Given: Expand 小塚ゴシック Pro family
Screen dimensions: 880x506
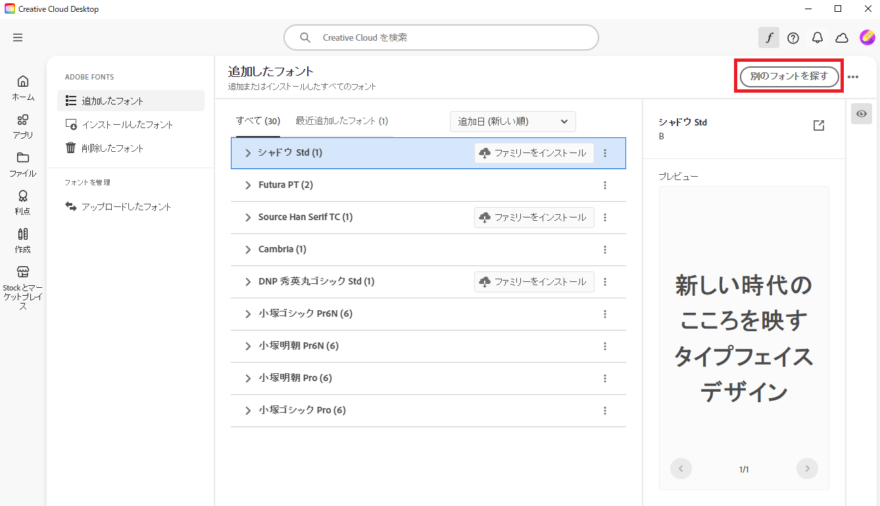Looking at the screenshot, I should pyautogui.click(x=248, y=411).
